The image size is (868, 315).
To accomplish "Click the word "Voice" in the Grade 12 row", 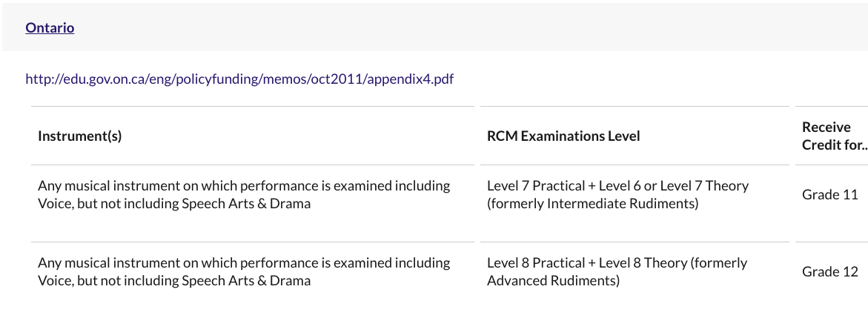I will click(x=54, y=281).
